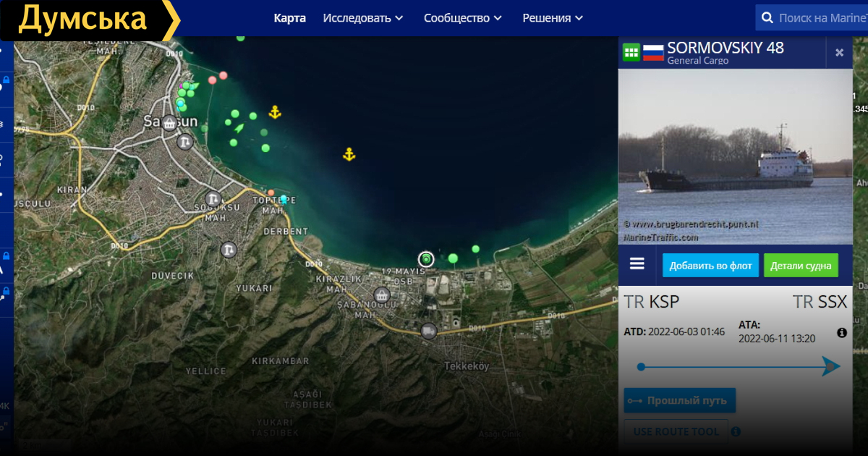Click the yellow anchor icon farther offshore

coord(349,154)
